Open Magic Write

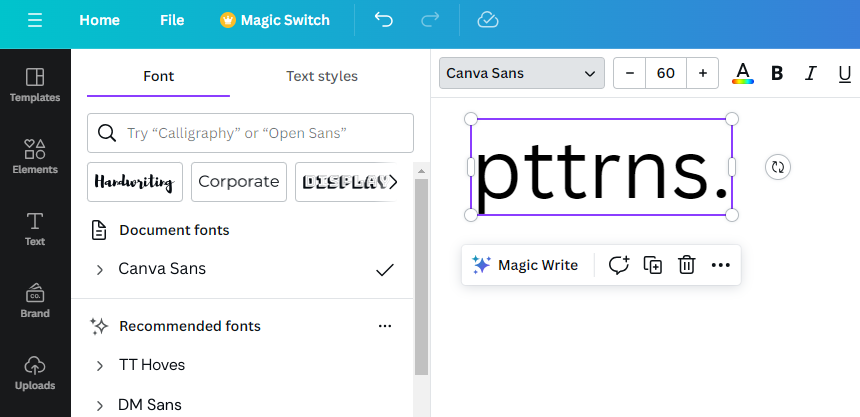[525, 265]
